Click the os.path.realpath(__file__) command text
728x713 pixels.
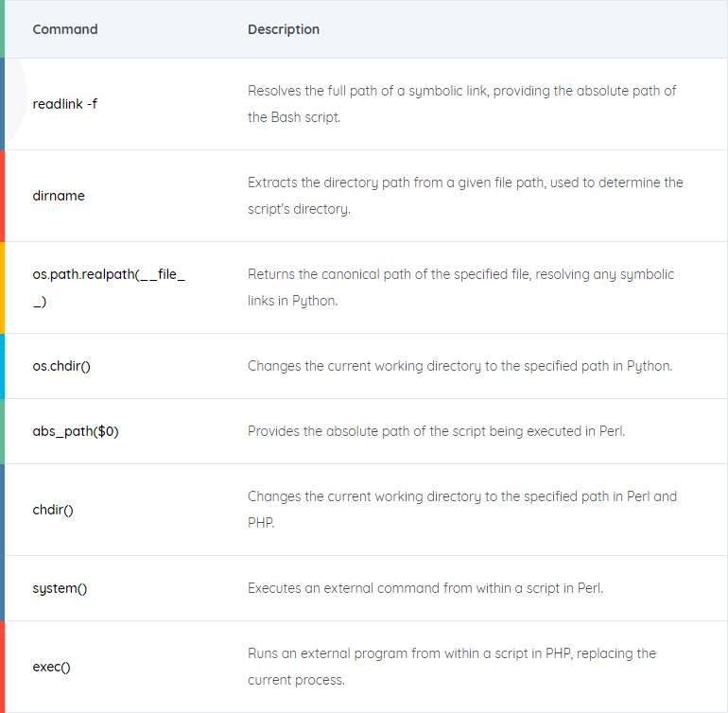109,287
